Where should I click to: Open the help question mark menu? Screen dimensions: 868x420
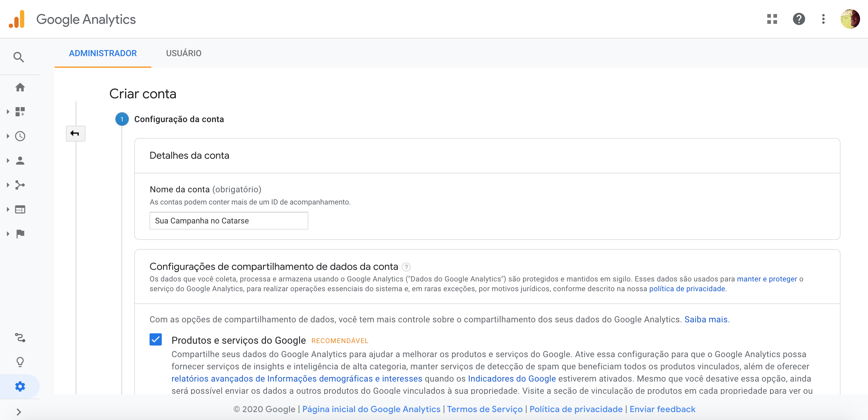coord(799,19)
